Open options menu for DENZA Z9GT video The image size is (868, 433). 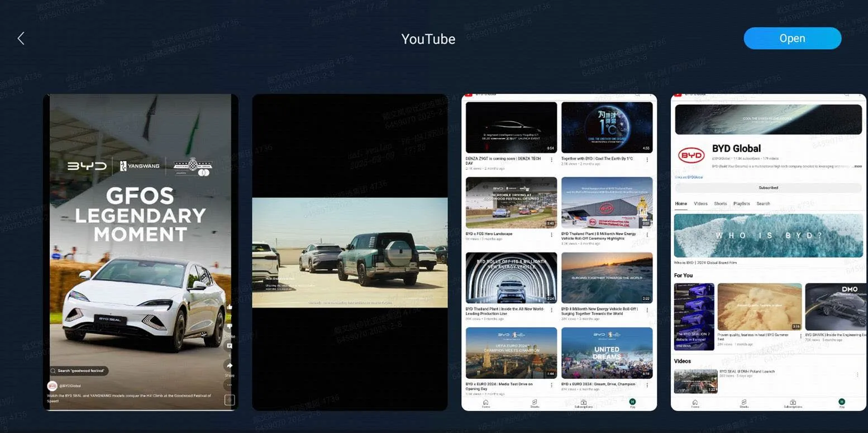click(x=551, y=160)
